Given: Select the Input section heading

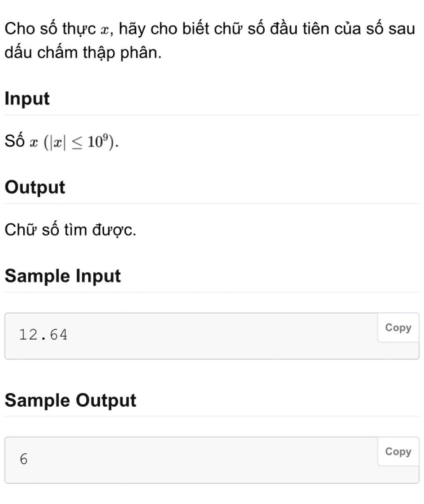Looking at the screenshot, I should pyautogui.click(x=27, y=98).
